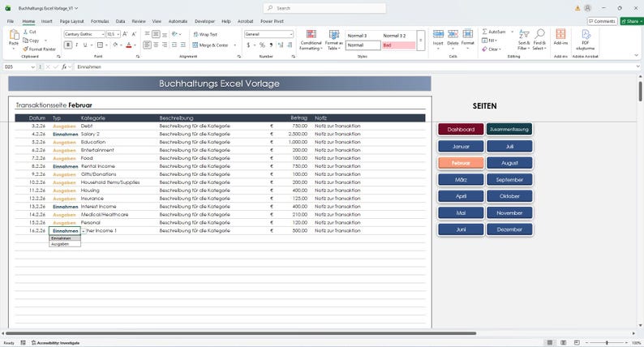This screenshot has width=644, height=347.
Task: Open Format as Table gallery
Action: click(x=334, y=40)
